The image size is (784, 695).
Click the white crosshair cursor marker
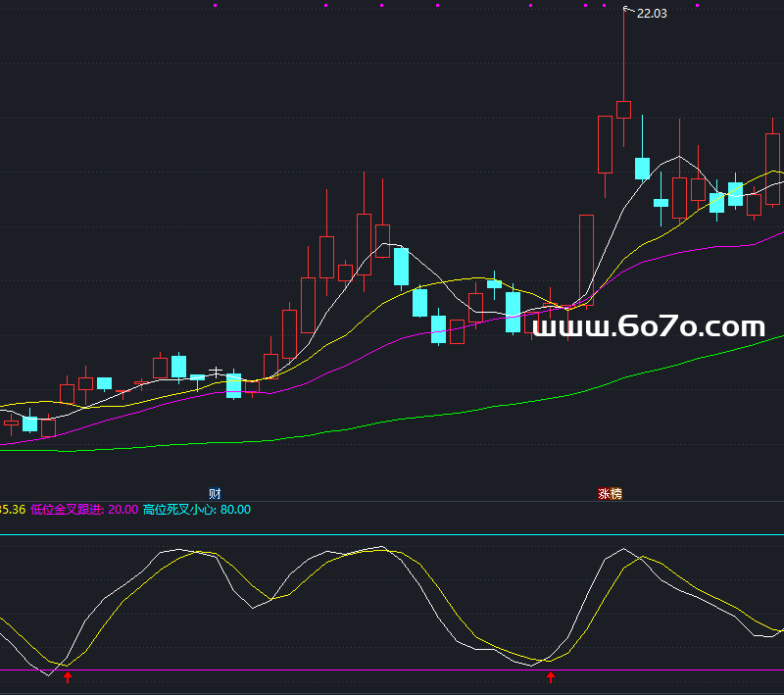(216, 372)
